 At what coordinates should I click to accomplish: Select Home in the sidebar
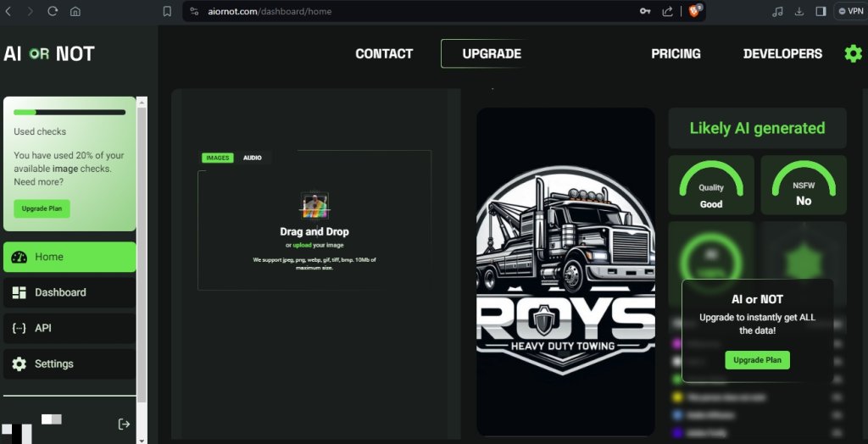(70, 257)
